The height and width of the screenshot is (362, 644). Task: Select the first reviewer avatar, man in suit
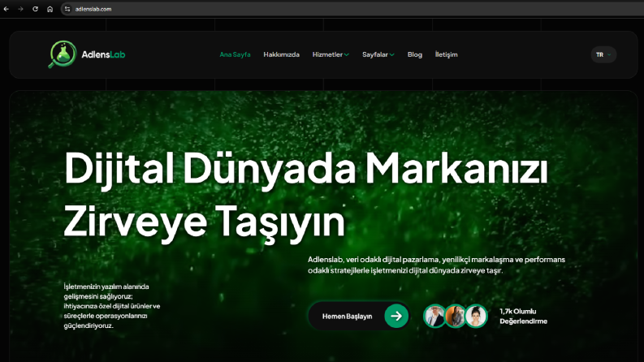[x=434, y=316]
